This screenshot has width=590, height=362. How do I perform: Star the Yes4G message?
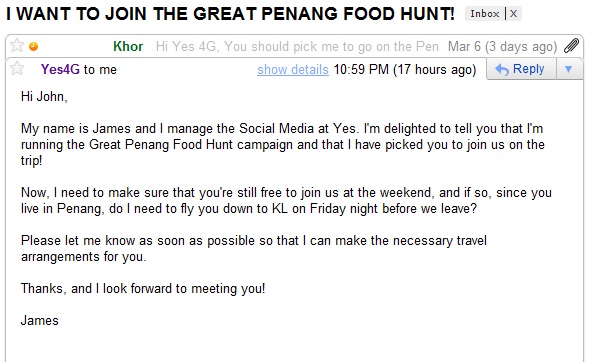(17, 69)
